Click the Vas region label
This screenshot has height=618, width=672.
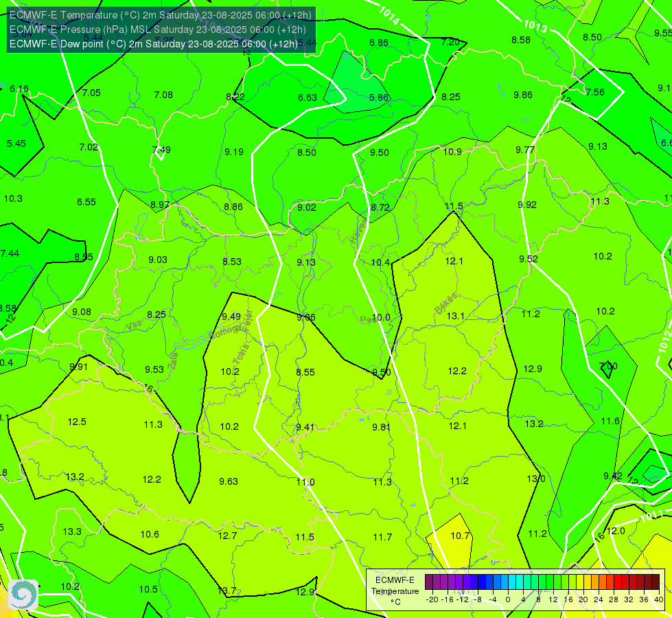pyautogui.click(x=134, y=326)
